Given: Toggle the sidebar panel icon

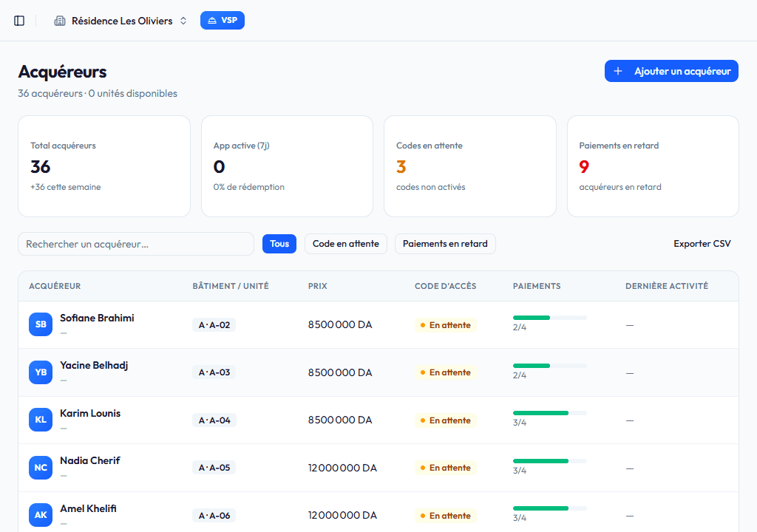Looking at the screenshot, I should pos(19,21).
